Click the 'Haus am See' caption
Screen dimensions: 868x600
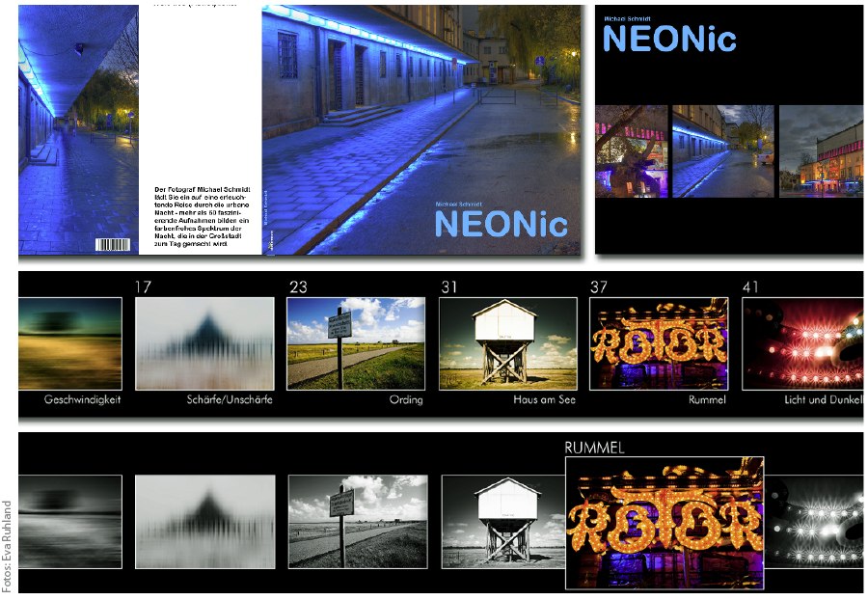coord(545,399)
